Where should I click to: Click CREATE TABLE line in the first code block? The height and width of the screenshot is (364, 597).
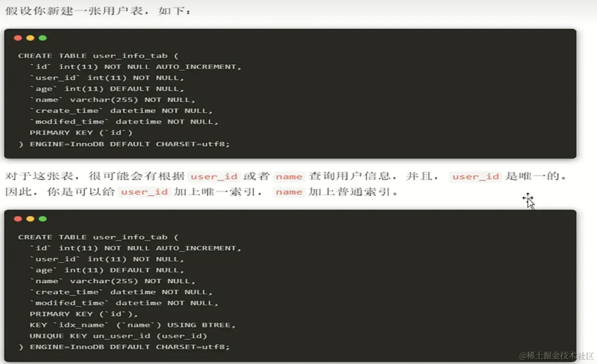[98, 56]
